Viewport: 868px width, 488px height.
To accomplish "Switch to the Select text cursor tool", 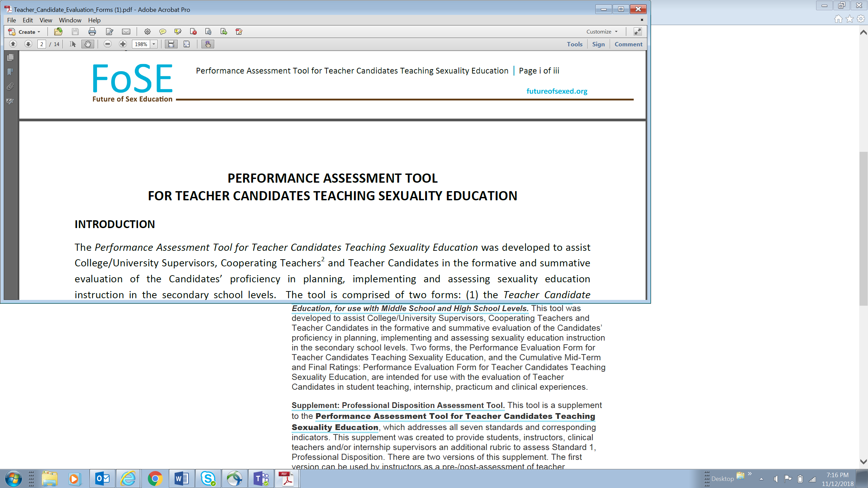I will pos(73,44).
